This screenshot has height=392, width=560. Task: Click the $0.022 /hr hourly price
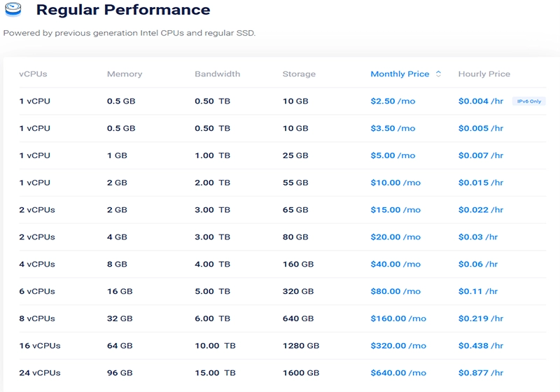[x=480, y=210]
